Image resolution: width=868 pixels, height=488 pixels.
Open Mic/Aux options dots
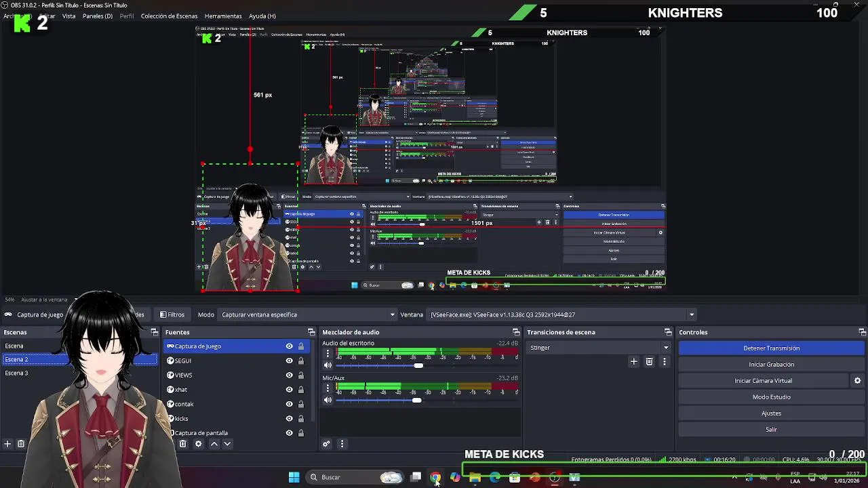coord(328,388)
